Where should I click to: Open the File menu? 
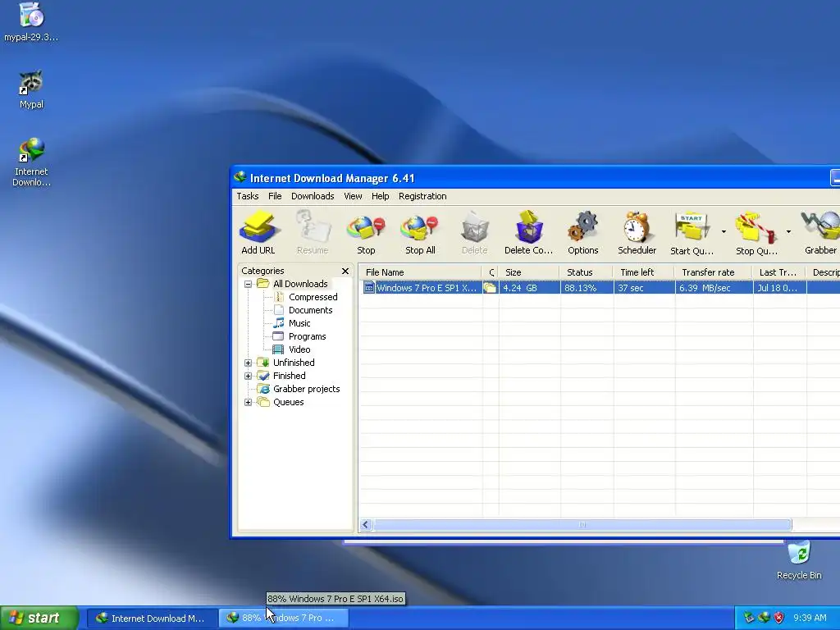point(275,196)
